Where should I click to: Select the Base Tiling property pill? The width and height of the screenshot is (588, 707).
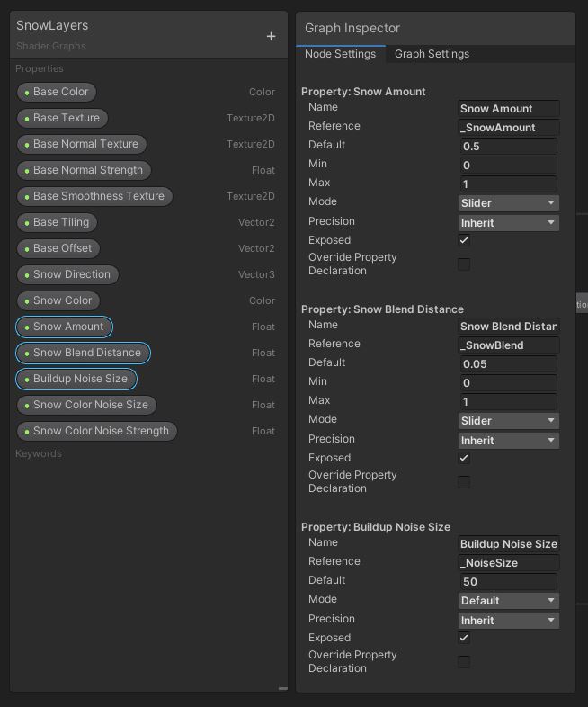click(57, 222)
